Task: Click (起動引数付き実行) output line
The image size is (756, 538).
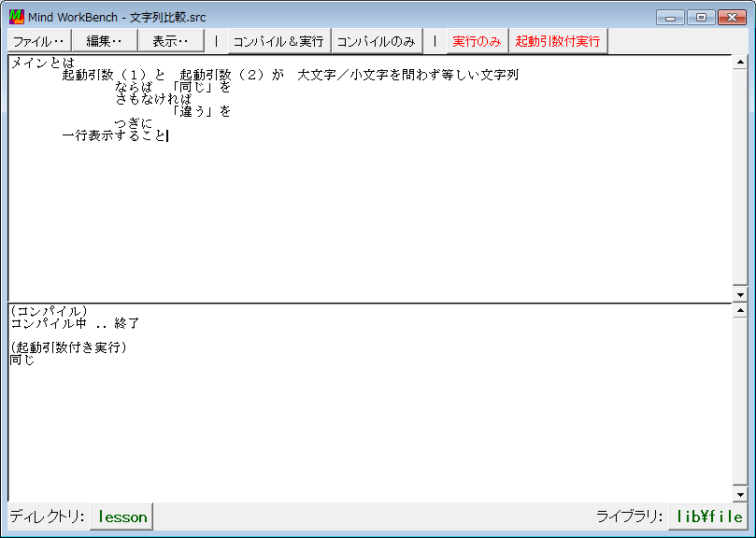Action: click(x=68, y=347)
